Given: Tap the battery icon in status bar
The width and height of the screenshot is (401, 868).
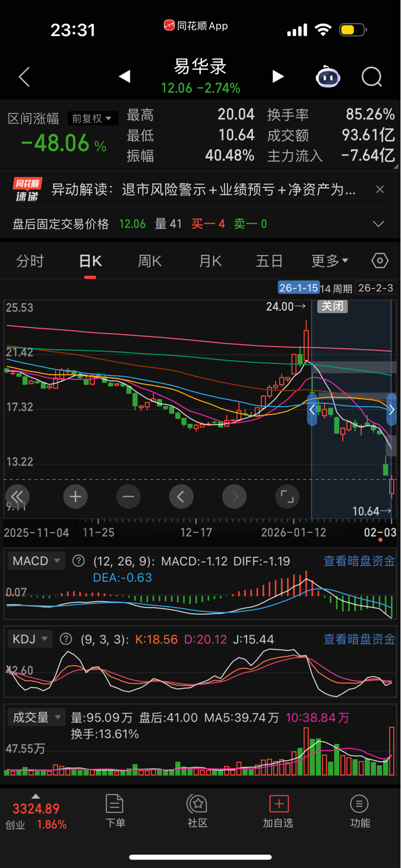Looking at the screenshot, I should point(353,30).
